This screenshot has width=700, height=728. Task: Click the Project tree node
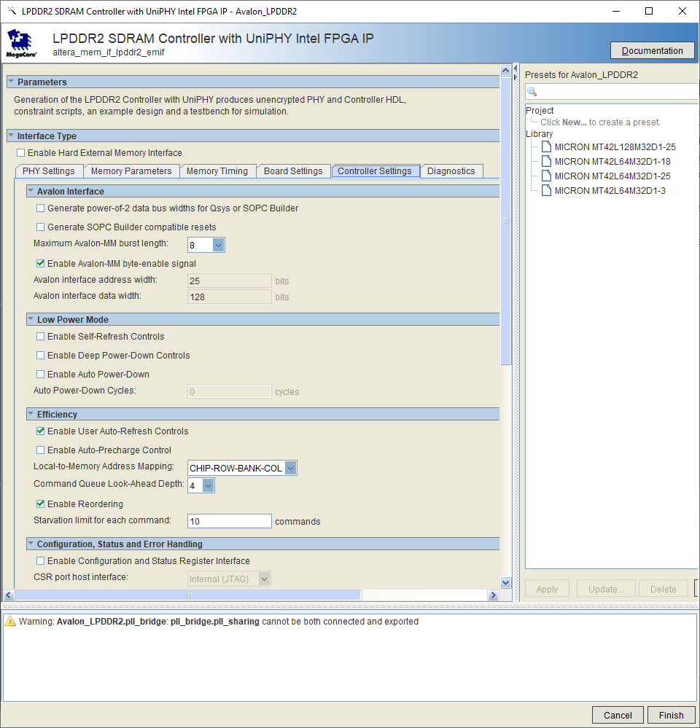click(540, 111)
